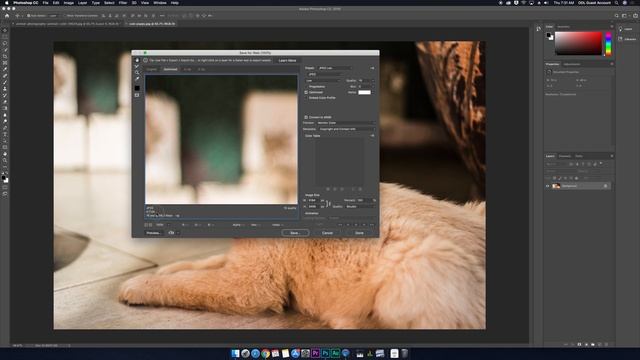Select the Pen tool in Photoshop toolbar
The image size is (640, 360).
click(5, 128)
